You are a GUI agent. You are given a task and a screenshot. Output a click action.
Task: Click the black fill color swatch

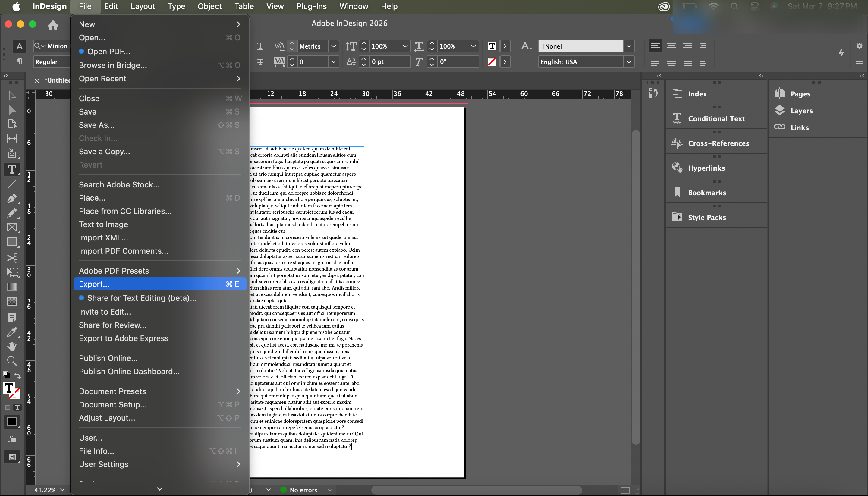click(x=11, y=422)
